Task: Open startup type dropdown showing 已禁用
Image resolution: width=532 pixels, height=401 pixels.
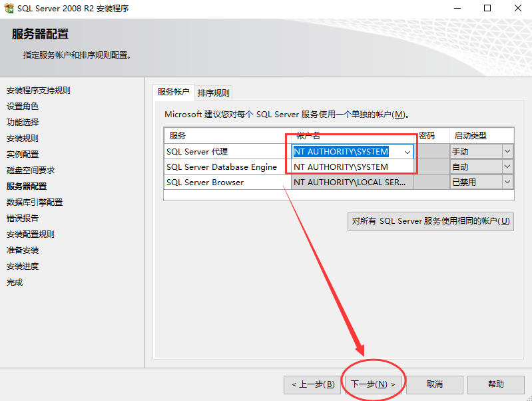Action: [x=507, y=182]
